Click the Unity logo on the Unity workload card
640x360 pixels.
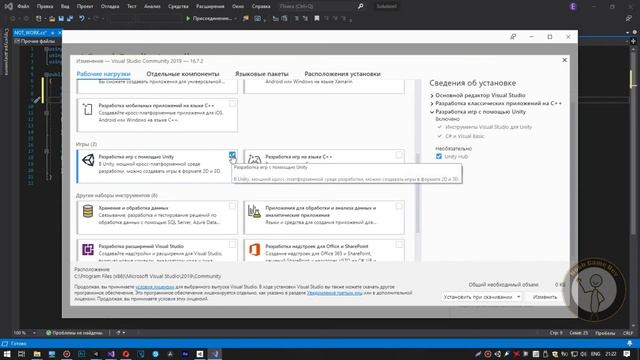pyautogui.click(x=88, y=160)
